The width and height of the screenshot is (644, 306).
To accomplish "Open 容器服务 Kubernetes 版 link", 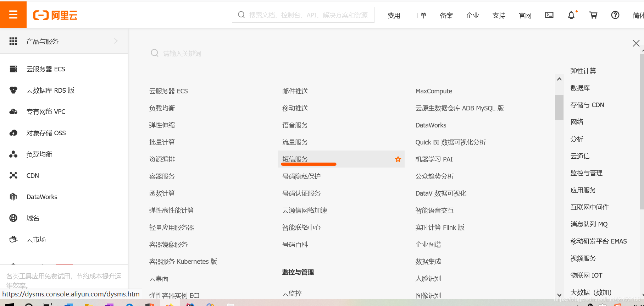I will click(x=183, y=261).
